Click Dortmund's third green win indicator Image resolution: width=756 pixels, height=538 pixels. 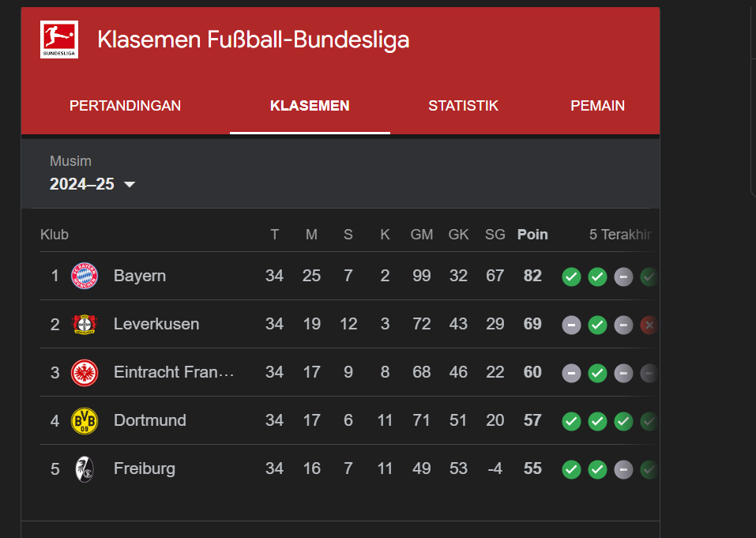(623, 421)
